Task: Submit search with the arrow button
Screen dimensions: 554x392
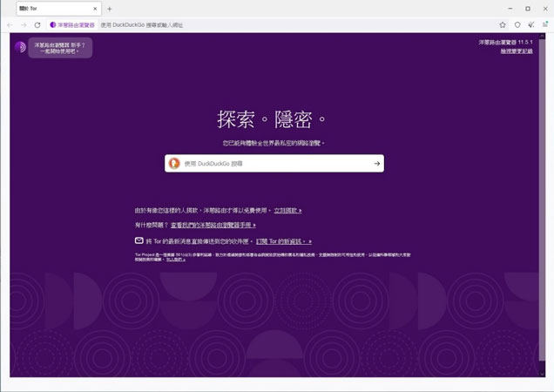Action: click(376, 163)
